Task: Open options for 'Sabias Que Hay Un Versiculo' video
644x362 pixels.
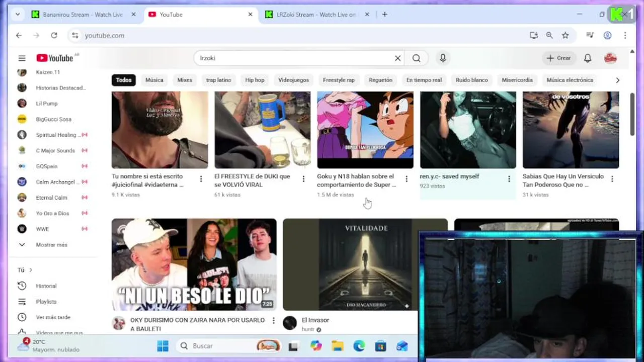Action: point(612,179)
